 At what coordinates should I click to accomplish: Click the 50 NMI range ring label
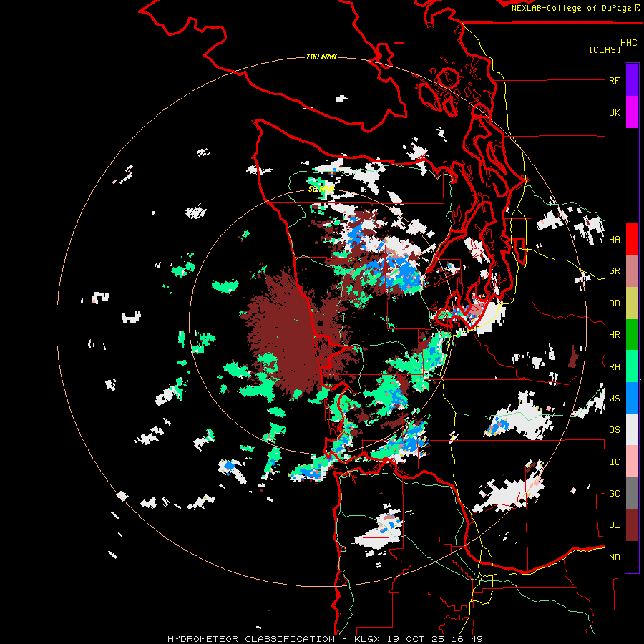pyautogui.click(x=321, y=190)
